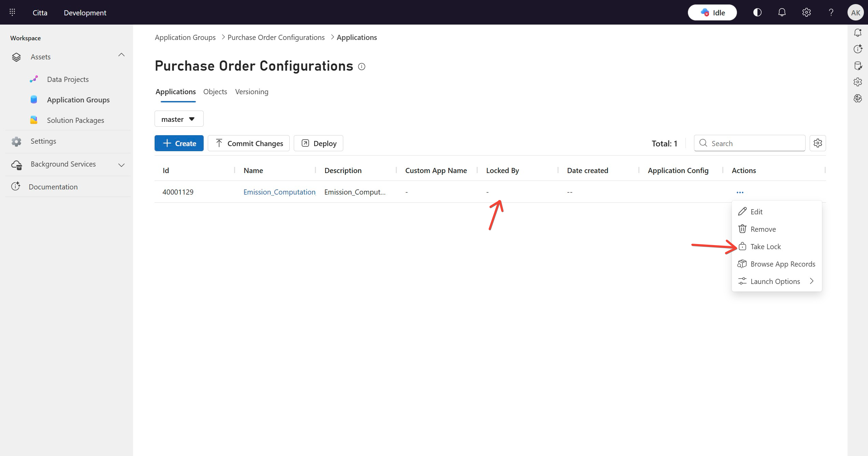Open Solution Packages in sidebar
This screenshot has width=868, height=456.
tap(75, 120)
